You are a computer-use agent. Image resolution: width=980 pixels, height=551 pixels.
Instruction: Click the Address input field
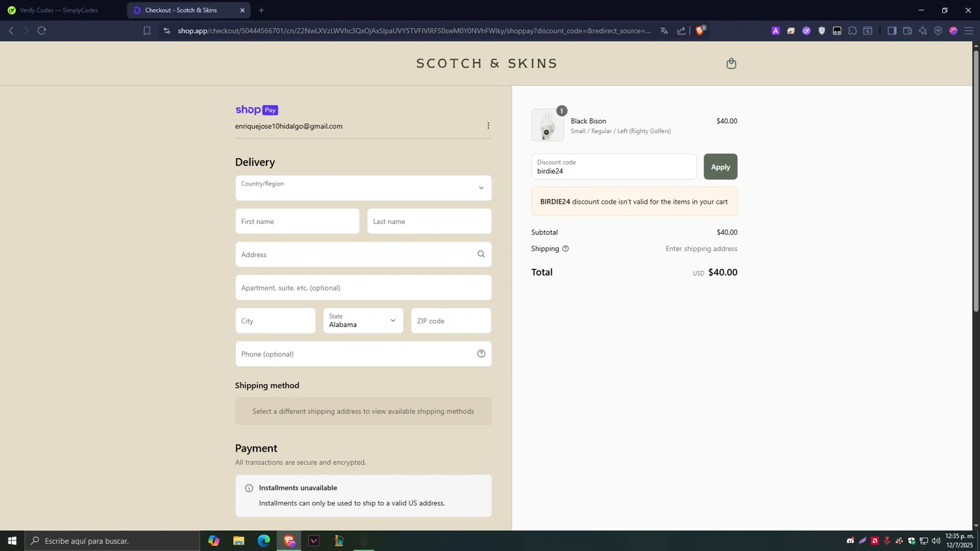tap(363, 254)
